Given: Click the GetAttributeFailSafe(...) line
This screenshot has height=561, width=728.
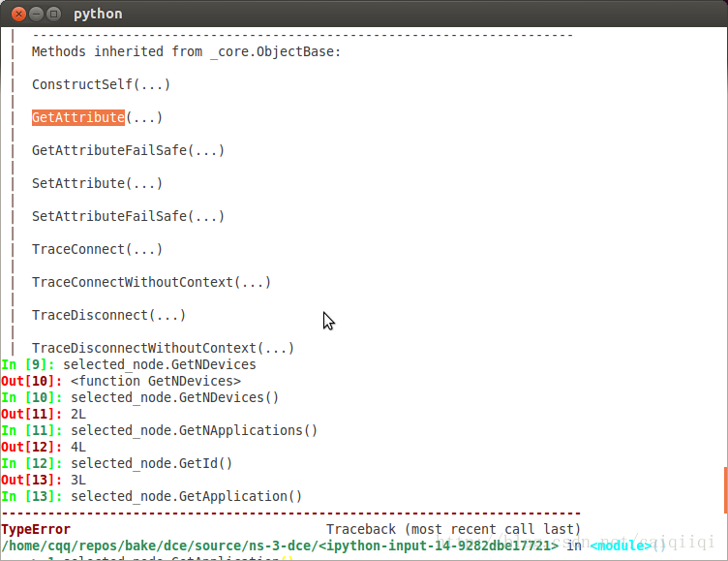Looking at the screenshot, I should [128, 150].
